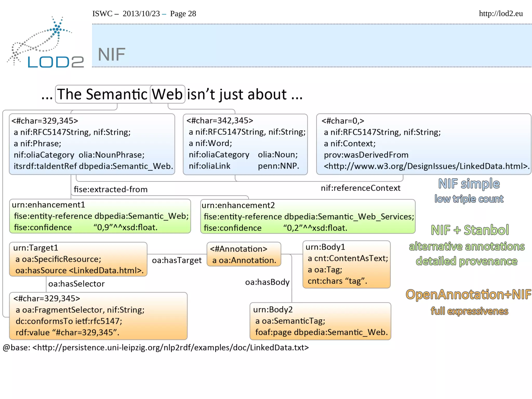Open the http://lod2.eu link
The image size is (532, 399).
[x=501, y=14]
